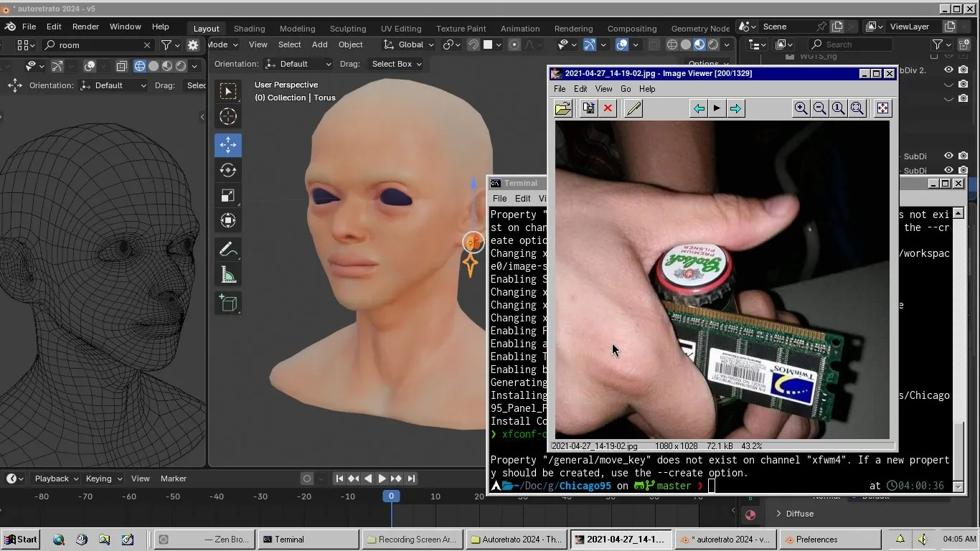Switch to the Sculpting workspace tab
Image resolution: width=980 pixels, height=551 pixels.
coord(348,29)
